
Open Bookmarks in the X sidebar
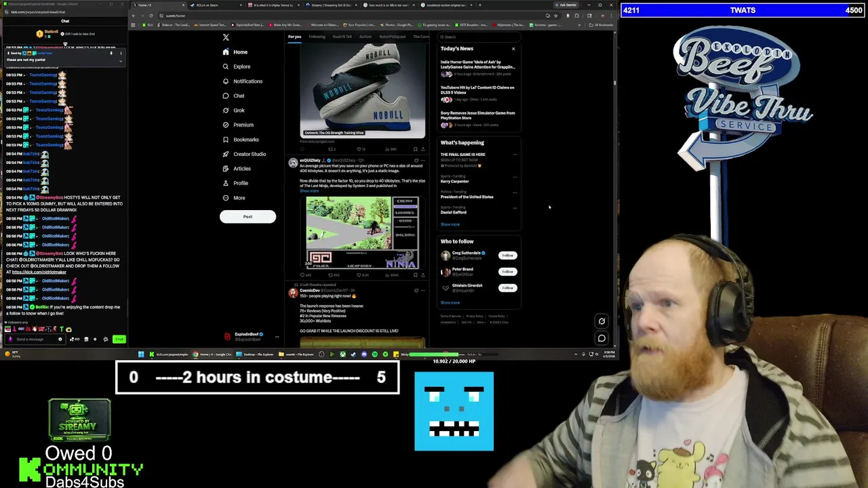click(x=240, y=140)
